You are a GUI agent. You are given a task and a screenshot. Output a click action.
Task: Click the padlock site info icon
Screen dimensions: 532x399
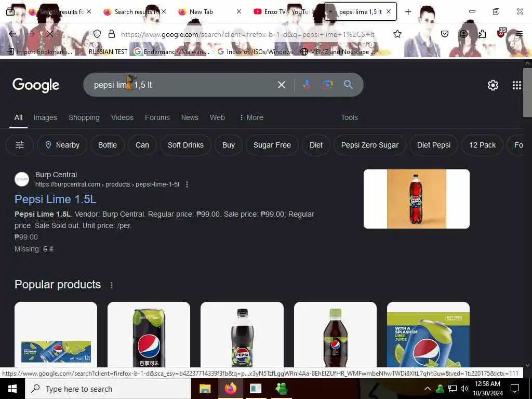pos(111,34)
